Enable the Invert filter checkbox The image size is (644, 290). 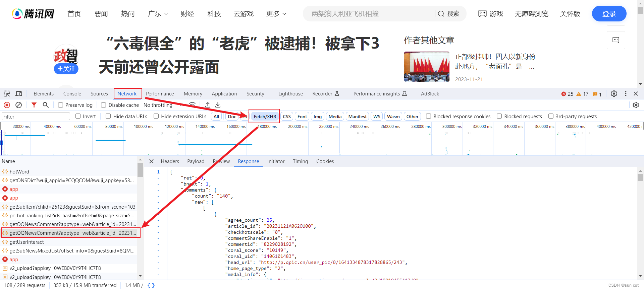78,116
